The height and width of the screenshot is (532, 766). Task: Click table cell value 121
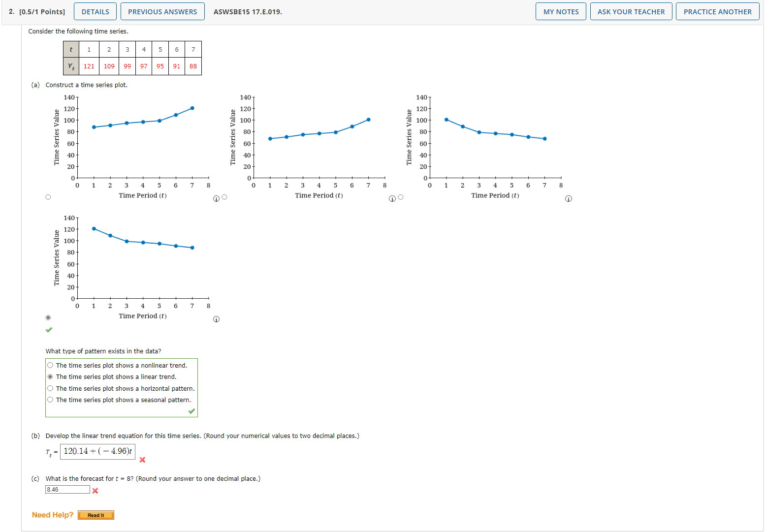(89, 66)
